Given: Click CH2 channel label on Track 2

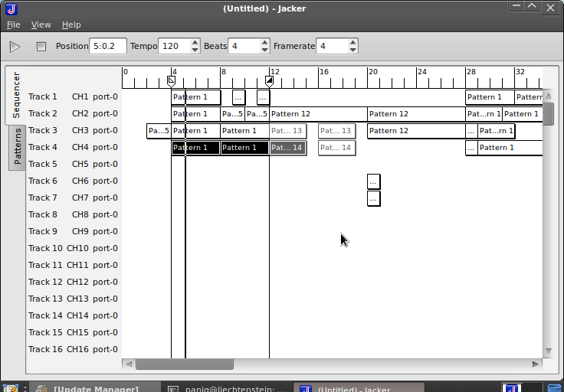Looking at the screenshot, I should tap(80, 113).
